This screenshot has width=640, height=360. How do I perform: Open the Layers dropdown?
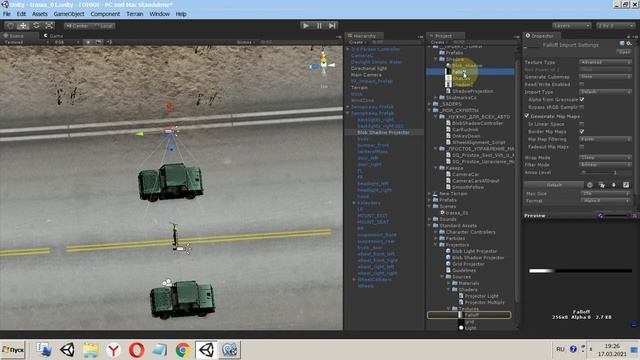pyautogui.click(x=571, y=26)
